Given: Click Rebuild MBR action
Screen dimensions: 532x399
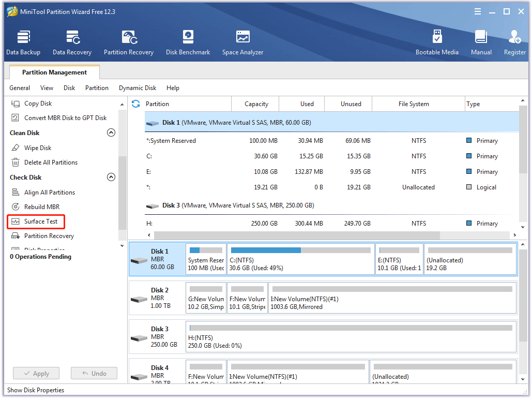Looking at the screenshot, I should click(x=42, y=206).
